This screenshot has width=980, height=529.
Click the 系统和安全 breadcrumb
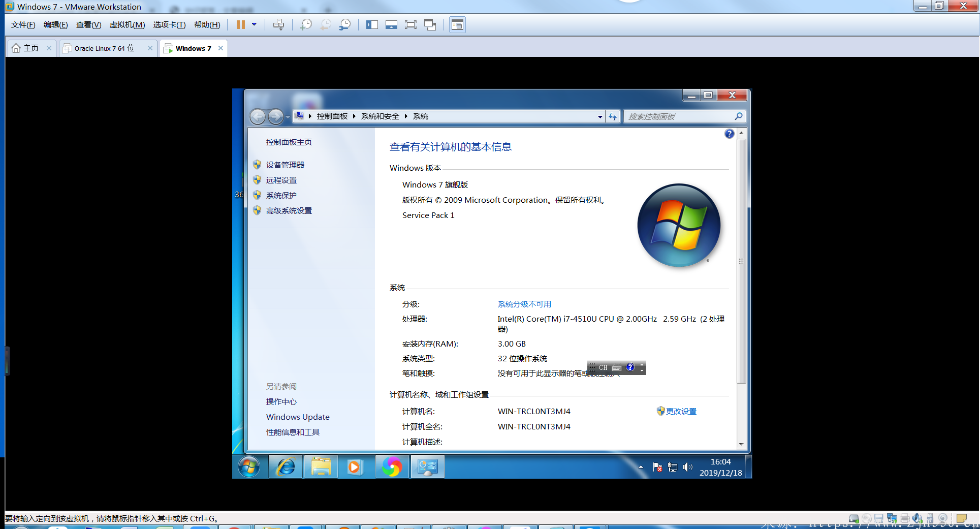380,116
